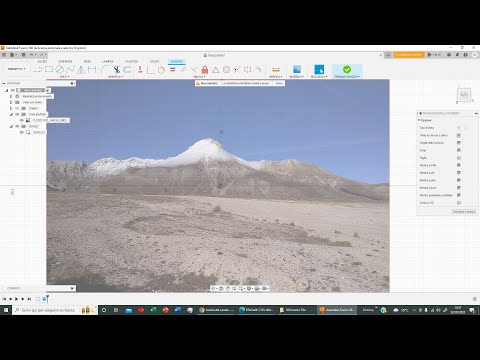Click the Save icon in top bar
The height and width of the screenshot is (360, 480).
pos(23,55)
